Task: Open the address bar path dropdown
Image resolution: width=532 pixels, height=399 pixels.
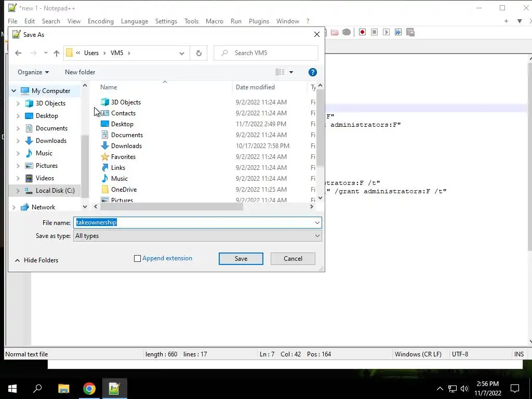Action: [182, 53]
